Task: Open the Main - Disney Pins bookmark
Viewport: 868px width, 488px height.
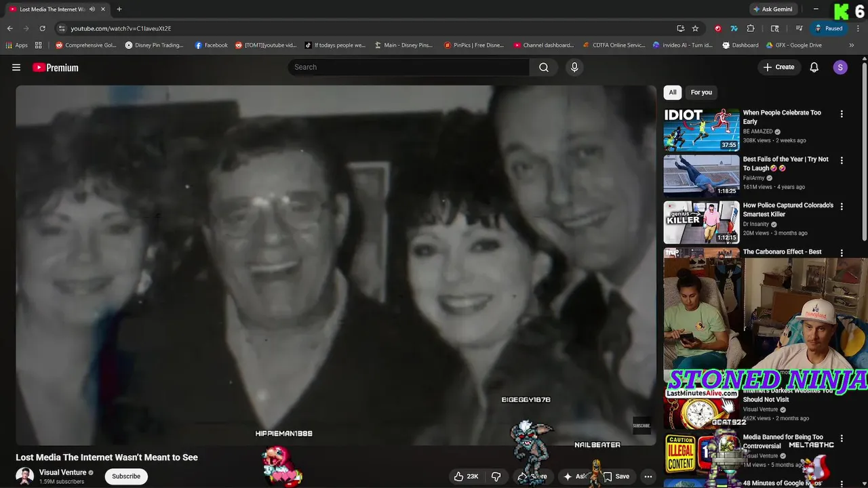Action: click(403, 45)
